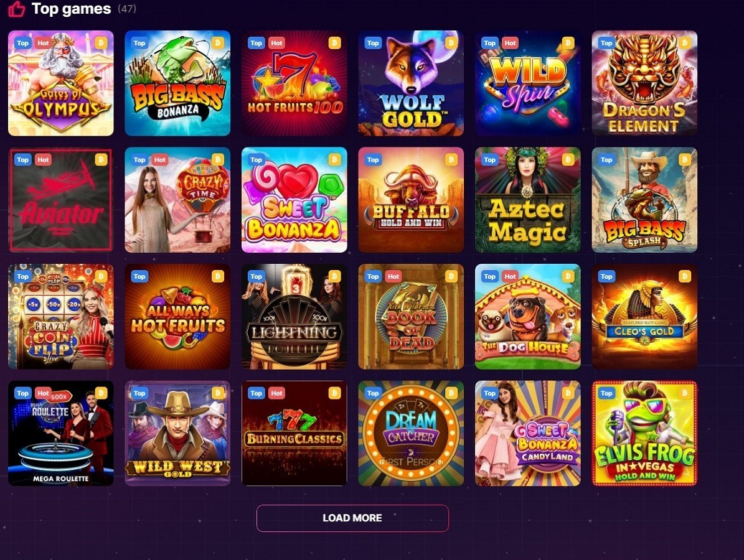Select the Buffalo Hold and Win game

411,200
